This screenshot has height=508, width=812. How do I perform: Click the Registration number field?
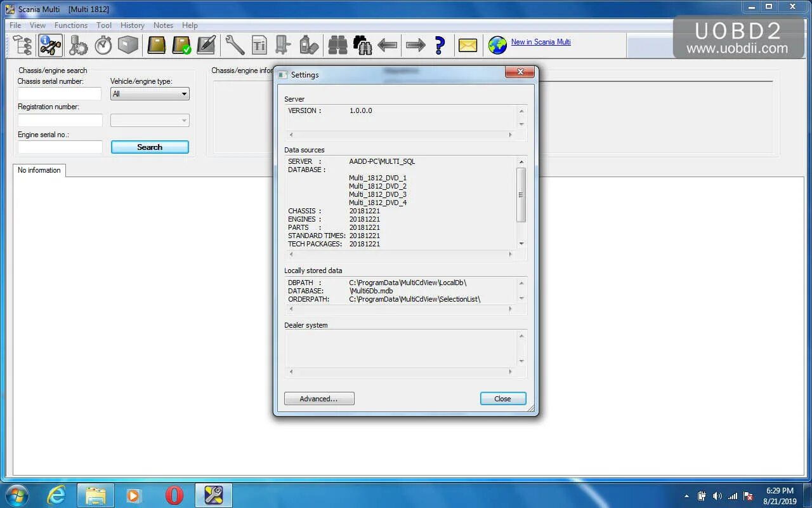60,120
